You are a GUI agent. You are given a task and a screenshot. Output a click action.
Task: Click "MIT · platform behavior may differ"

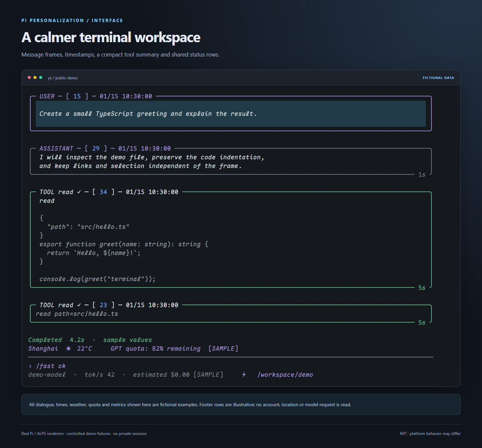pyautogui.click(x=430, y=434)
